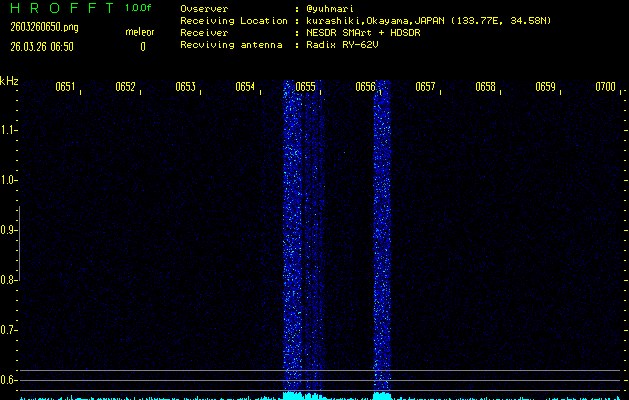This screenshot has height=400, width=629.
Task: Click the 0657 time marker
Action: click(425, 87)
